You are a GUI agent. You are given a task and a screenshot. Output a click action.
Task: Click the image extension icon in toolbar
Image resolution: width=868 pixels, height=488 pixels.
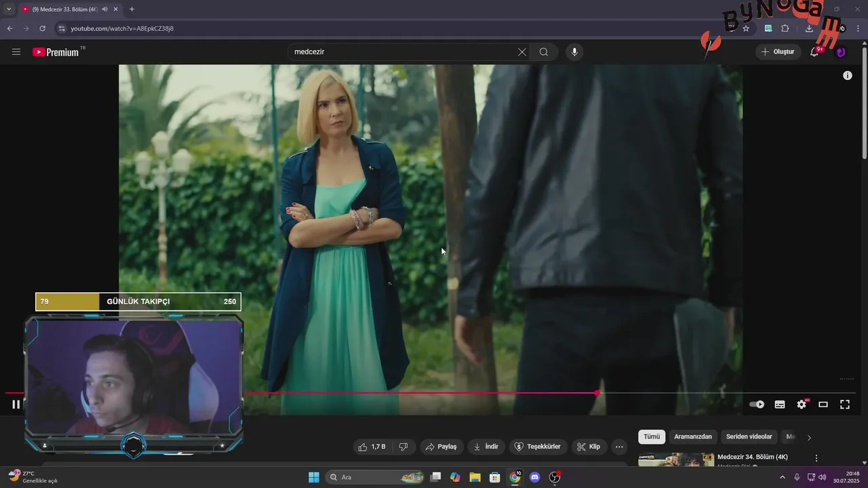click(768, 28)
